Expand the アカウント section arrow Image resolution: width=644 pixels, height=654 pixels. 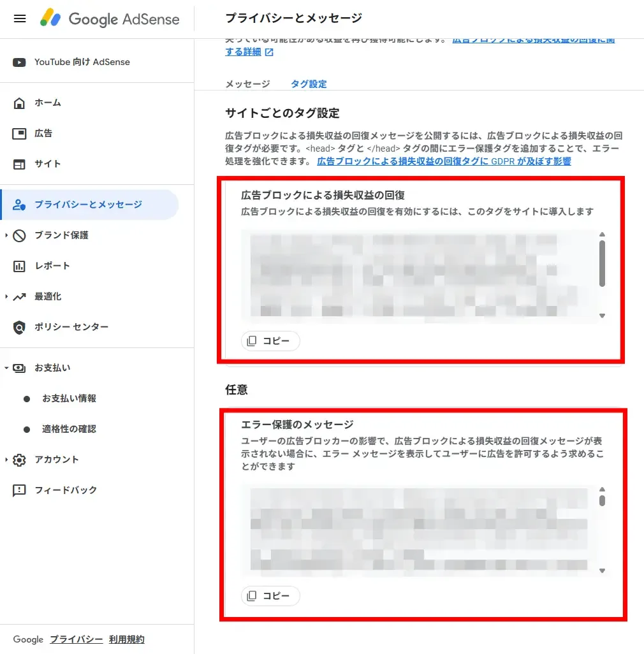pyautogui.click(x=6, y=460)
